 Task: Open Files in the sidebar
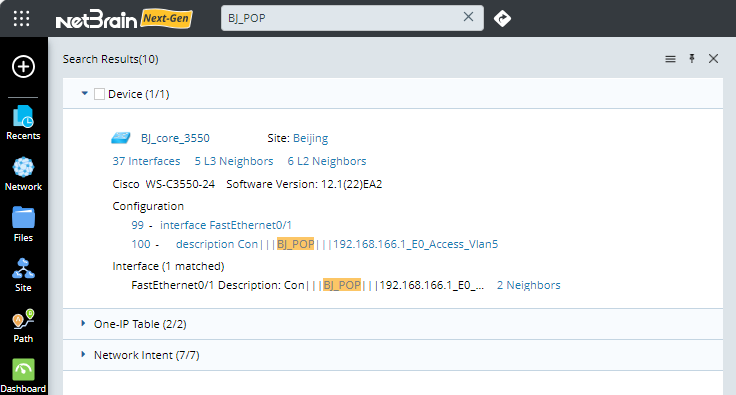tap(23, 225)
